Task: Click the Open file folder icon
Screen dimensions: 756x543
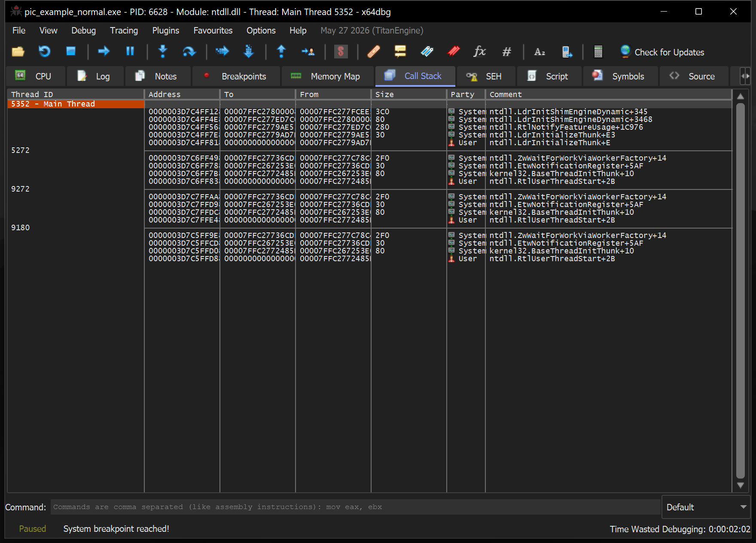Action: 18,52
